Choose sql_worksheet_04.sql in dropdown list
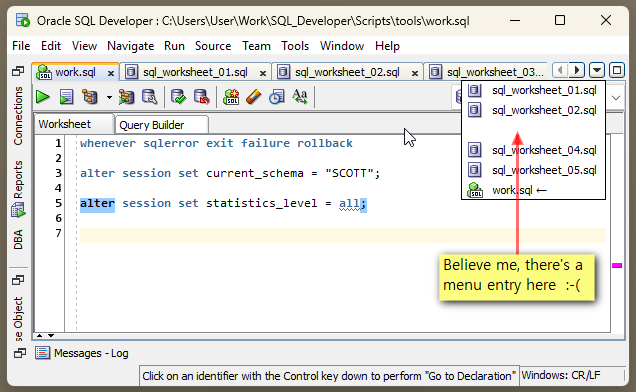Screen dimensions: 636x392 (533, 150)
